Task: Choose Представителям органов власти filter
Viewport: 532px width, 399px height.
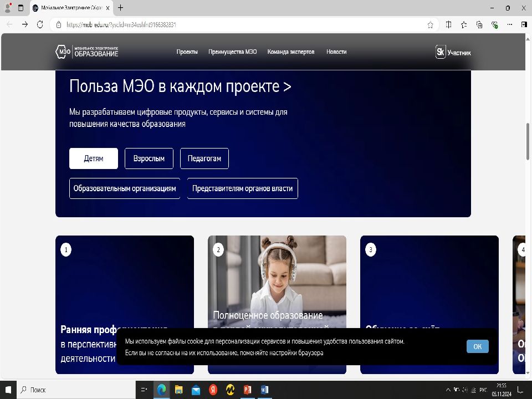Action: [x=242, y=188]
